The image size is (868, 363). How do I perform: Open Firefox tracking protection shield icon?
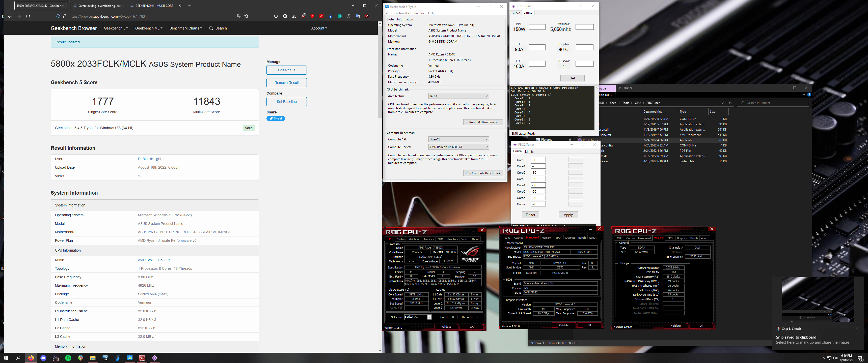(58, 16)
